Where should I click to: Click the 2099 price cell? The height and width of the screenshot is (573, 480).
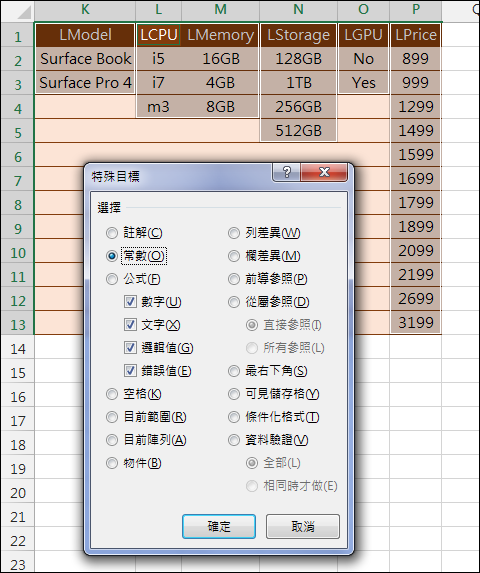click(416, 251)
